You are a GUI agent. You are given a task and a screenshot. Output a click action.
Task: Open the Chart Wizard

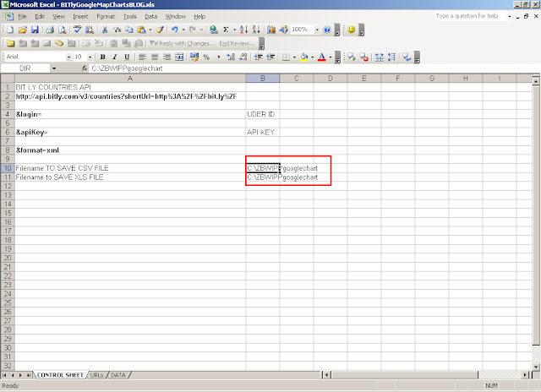pos(271,30)
